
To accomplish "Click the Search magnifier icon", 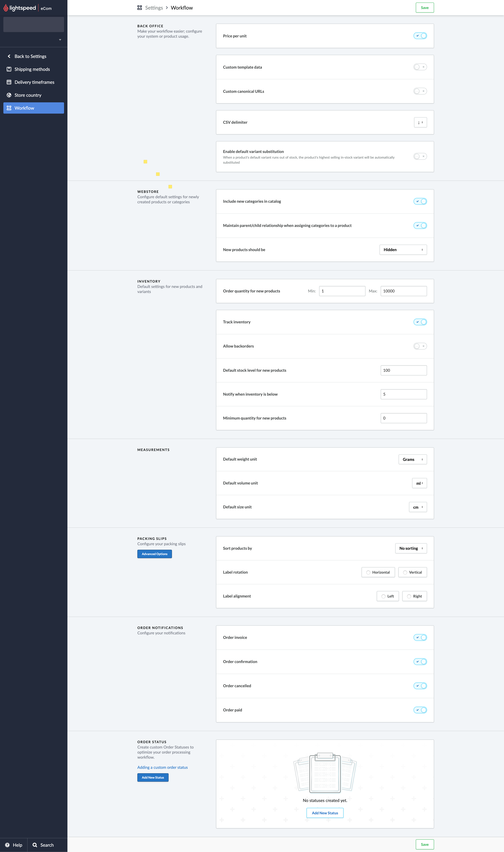I will tap(35, 845).
